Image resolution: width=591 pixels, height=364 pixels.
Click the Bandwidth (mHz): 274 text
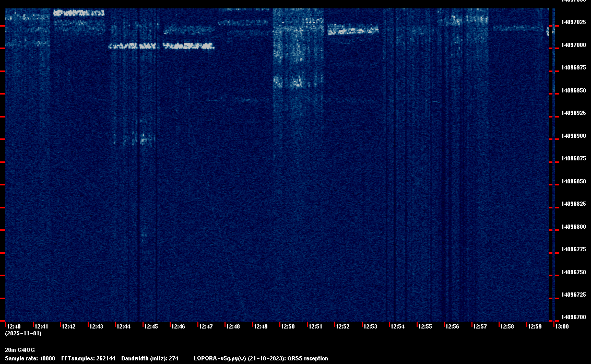150,358
